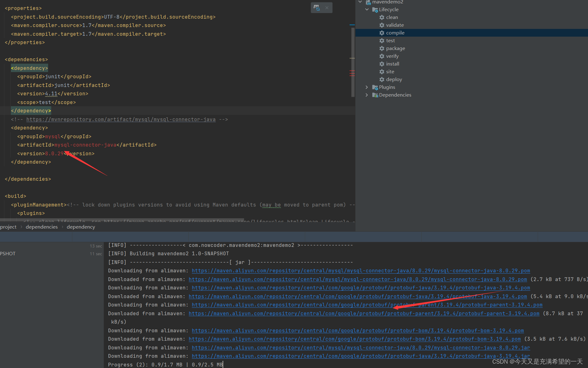Click the Plugins folder icon

(x=375, y=87)
